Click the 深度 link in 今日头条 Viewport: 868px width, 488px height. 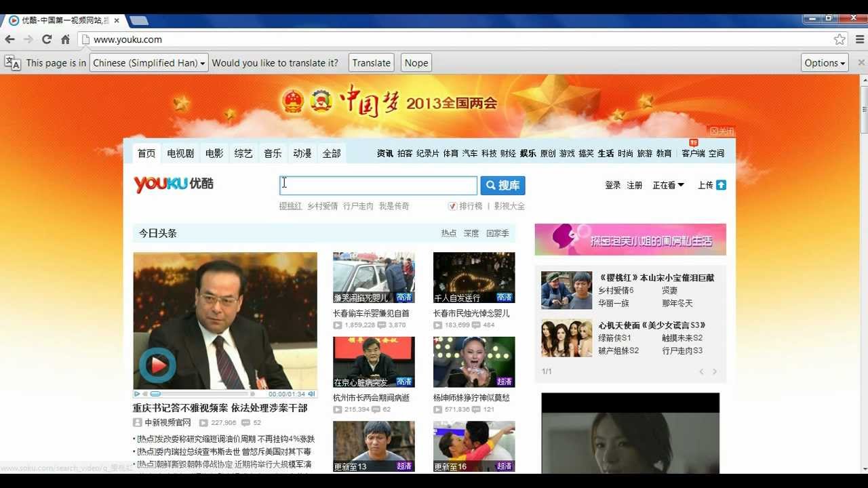(x=471, y=233)
